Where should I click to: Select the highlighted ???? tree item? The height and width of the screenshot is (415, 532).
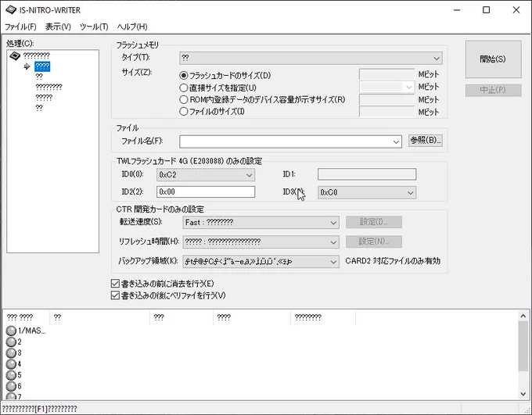pyautogui.click(x=42, y=66)
